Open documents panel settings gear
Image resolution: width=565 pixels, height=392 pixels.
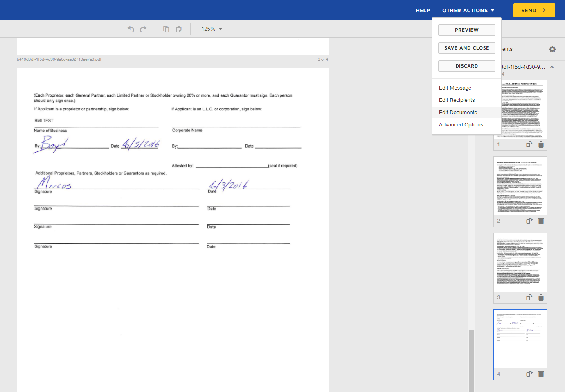(x=552, y=49)
